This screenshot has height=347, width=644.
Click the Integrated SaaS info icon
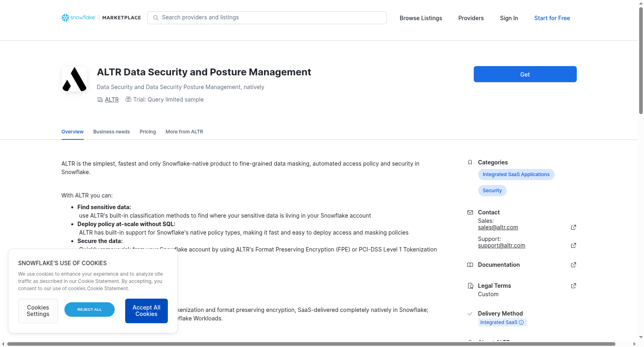521,322
